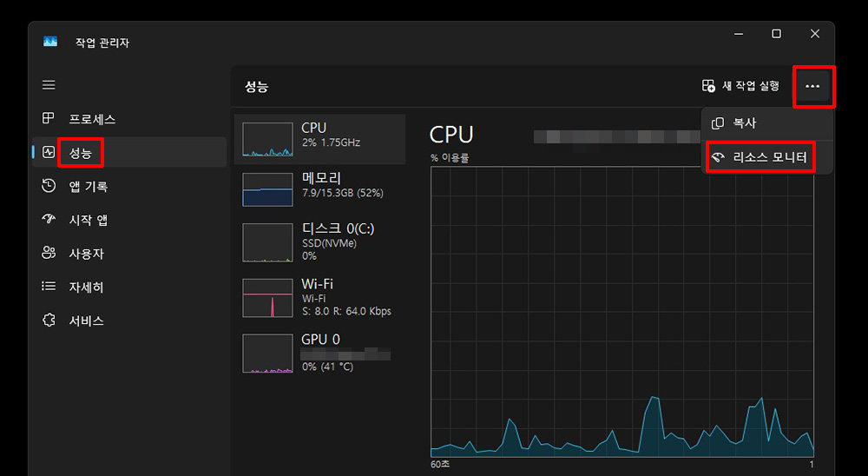Open the 사용자 (Users) page
The width and height of the screenshot is (868, 476).
coord(86,254)
